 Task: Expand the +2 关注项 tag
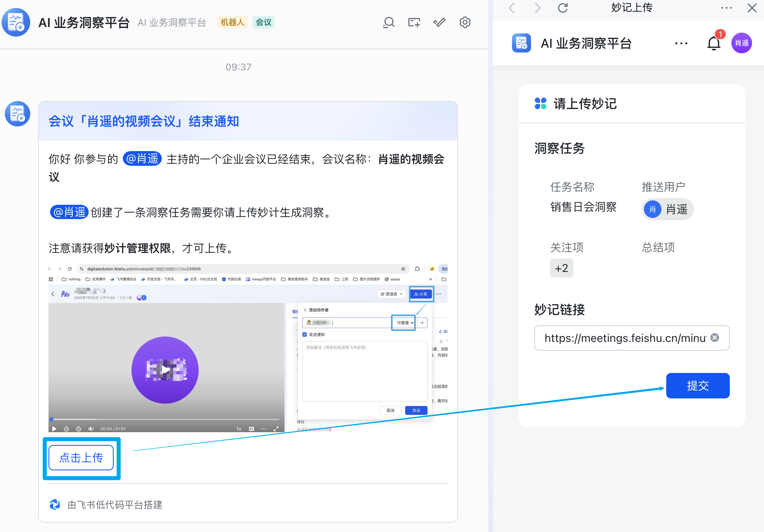tap(561, 268)
